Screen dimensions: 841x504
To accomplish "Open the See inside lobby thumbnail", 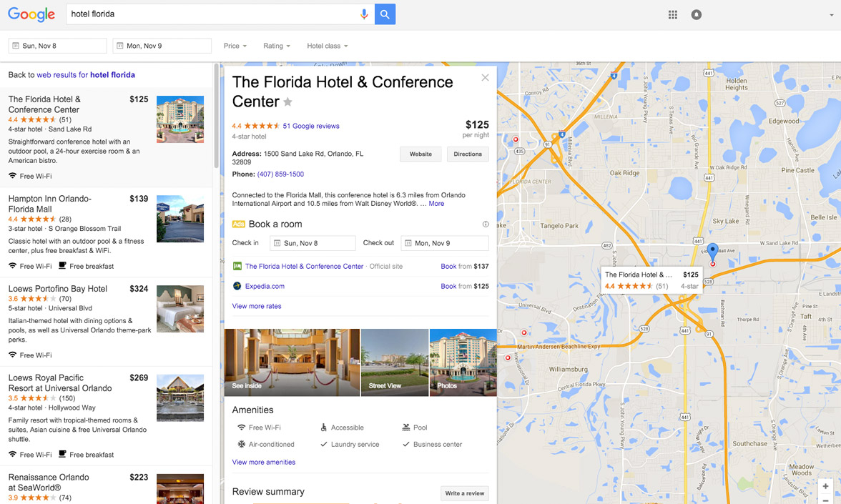I will [x=292, y=362].
